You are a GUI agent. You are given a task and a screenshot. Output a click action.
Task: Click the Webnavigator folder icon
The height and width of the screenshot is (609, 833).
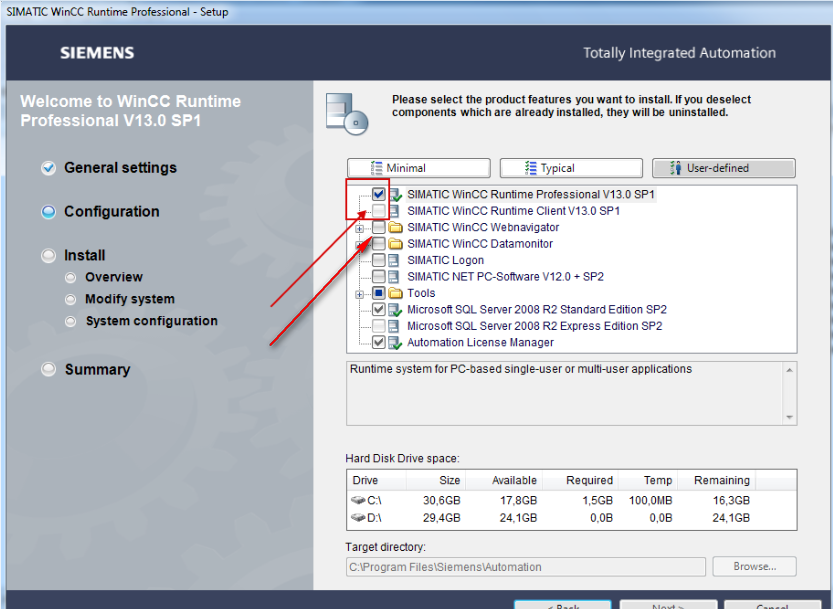(395, 227)
